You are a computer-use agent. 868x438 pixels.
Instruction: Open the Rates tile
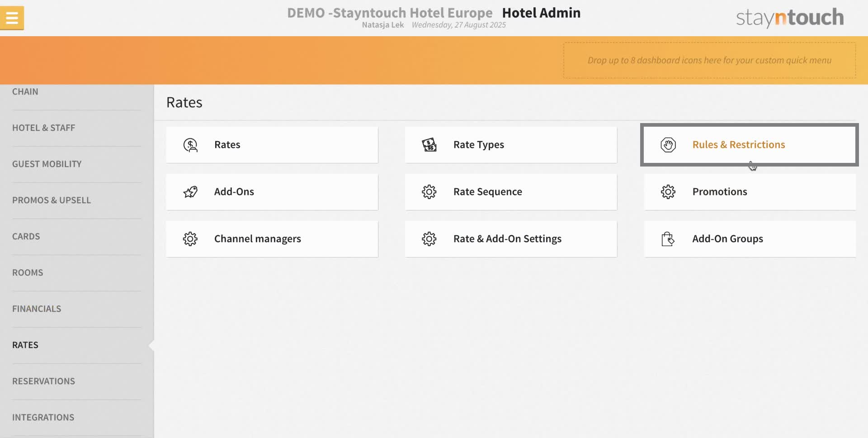point(272,145)
